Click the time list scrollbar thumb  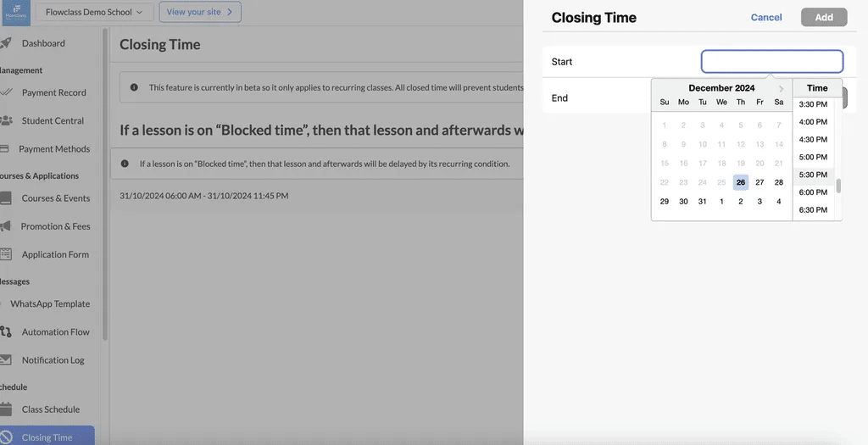[x=838, y=186]
